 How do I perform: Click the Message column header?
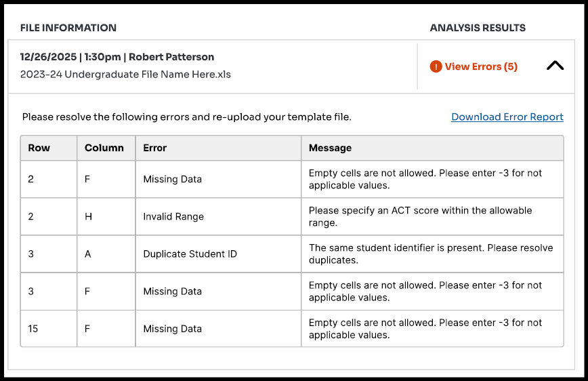tap(330, 148)
